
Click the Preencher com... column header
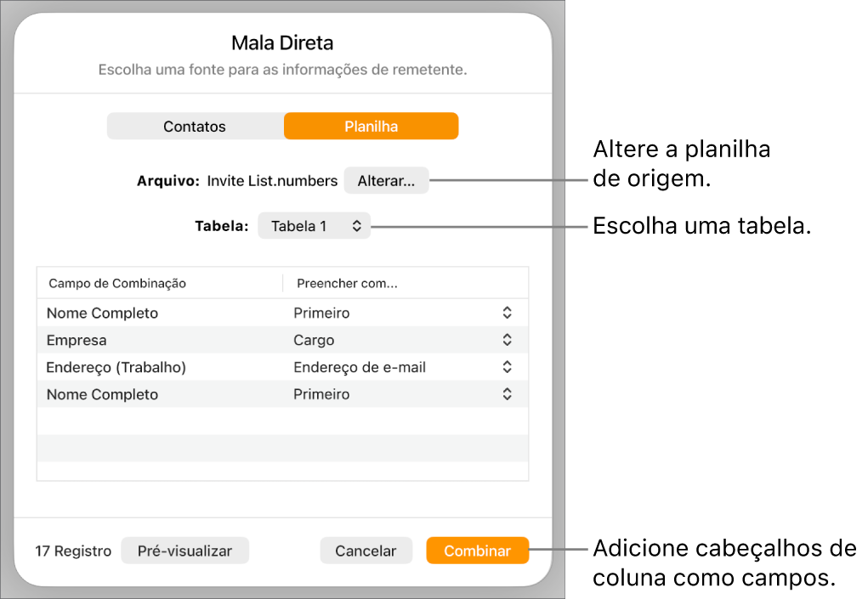click(347, 283)
